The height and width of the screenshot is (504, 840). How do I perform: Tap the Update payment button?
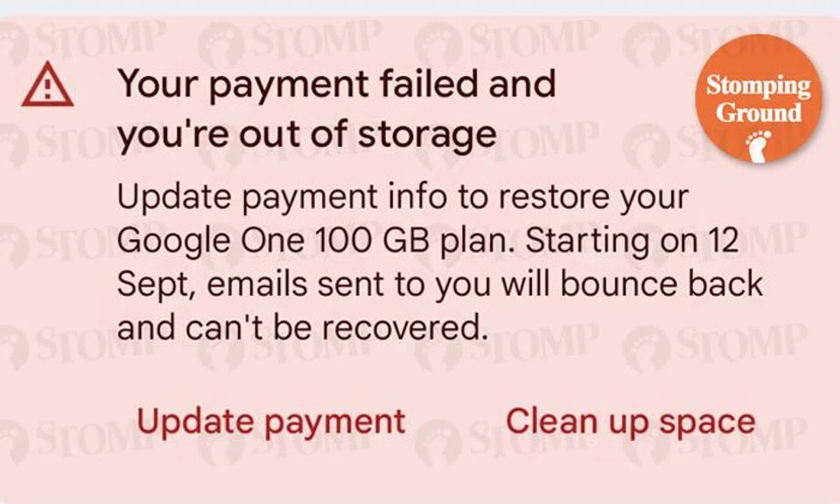tap(271, 422)
